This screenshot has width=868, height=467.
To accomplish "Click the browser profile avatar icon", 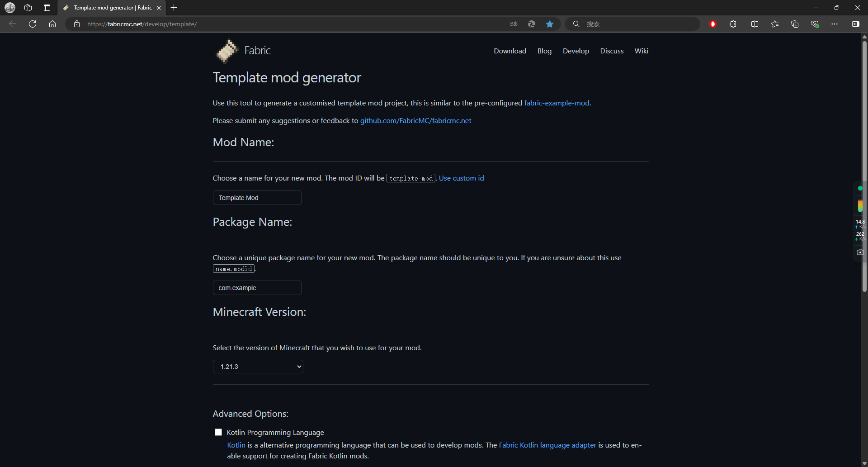I will click(x=10, y=8).
